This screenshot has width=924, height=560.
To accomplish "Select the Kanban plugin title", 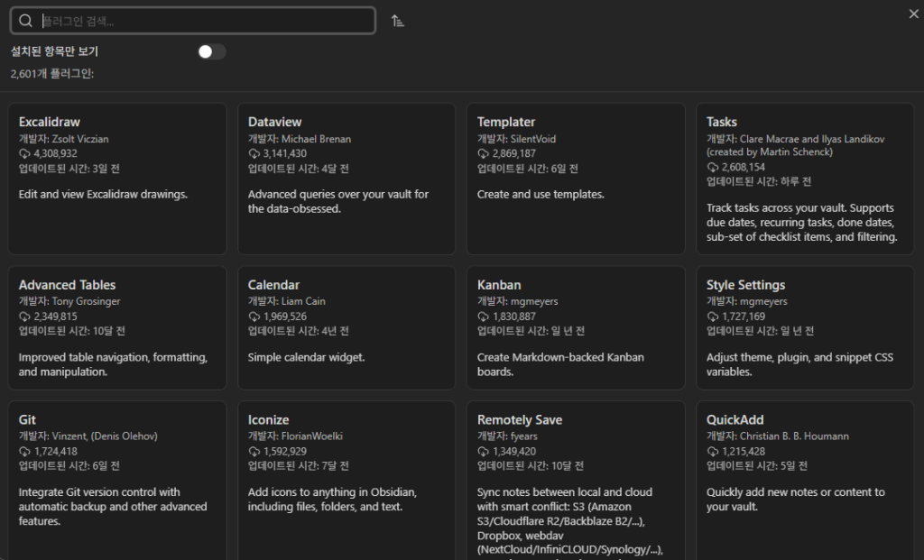I will [x=499, y=285].
